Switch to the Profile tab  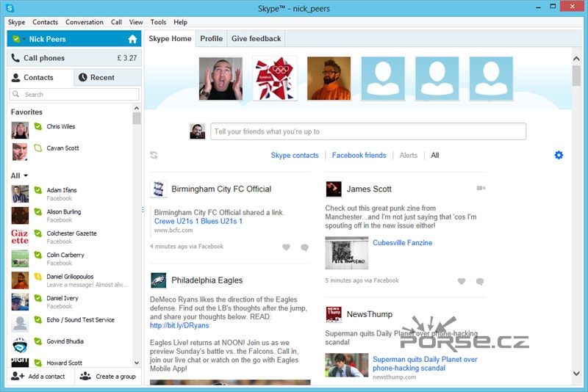[x=212, y=39]
